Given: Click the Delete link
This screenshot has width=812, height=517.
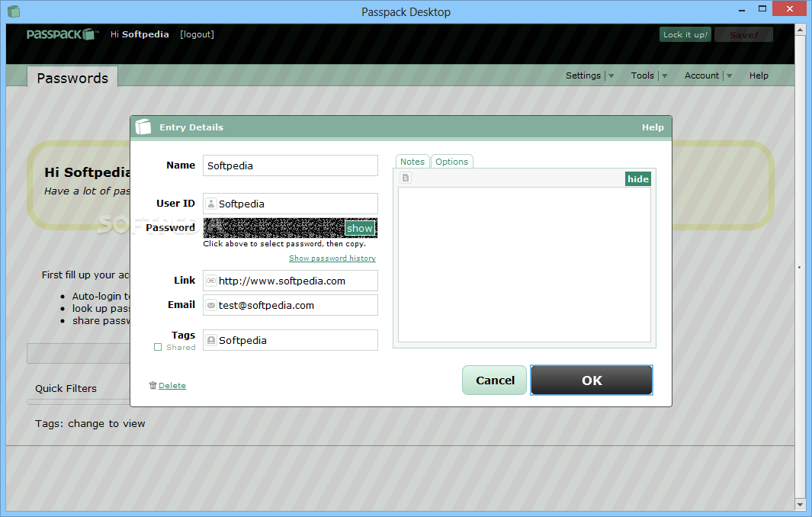Looking at the screenshot, I should click(x=172, y=385).
